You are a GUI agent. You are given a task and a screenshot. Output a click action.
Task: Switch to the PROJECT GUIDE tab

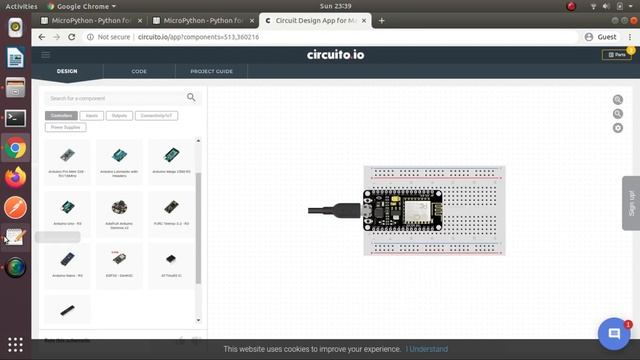pyautogui.click(x=211, y=71)
